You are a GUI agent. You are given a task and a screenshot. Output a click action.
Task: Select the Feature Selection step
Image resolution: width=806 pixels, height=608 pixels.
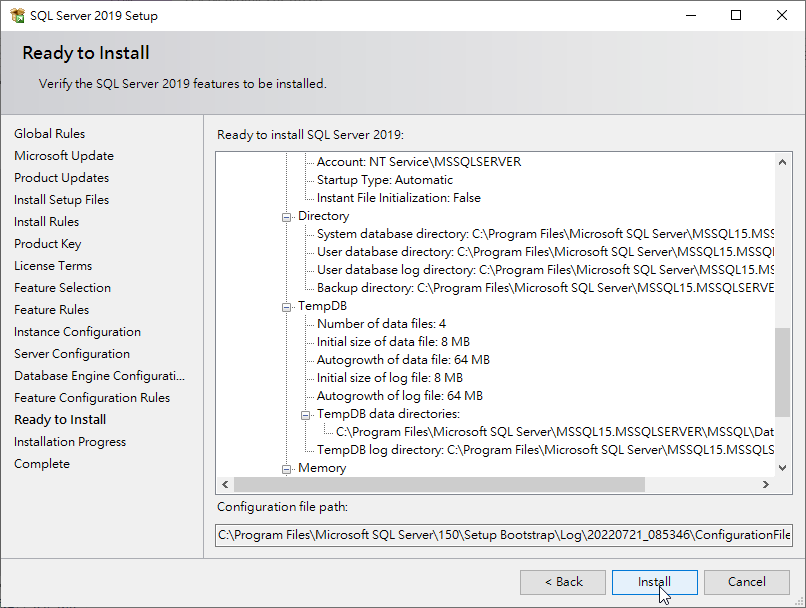tap(62, 288)
